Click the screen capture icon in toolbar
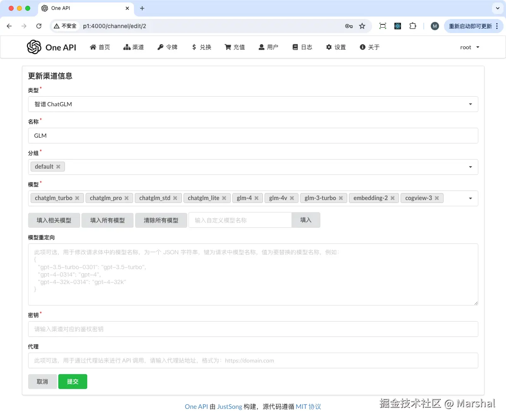This screenshot has height=420, width=506. coord(383,26)
